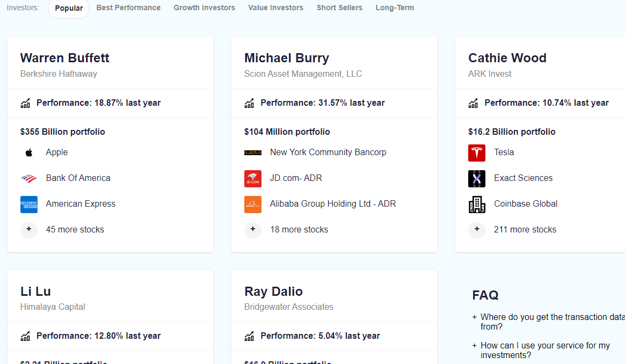
Task: Open Michael Burry's profile
Action: tap(287, 58)
